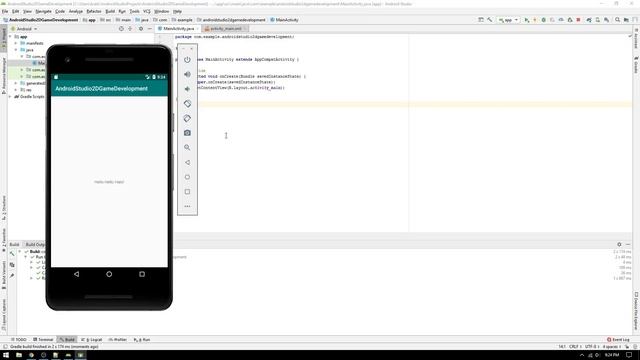Open the VCS menu
Viewport: 640px width, 360px height.
tap(147, 11)
